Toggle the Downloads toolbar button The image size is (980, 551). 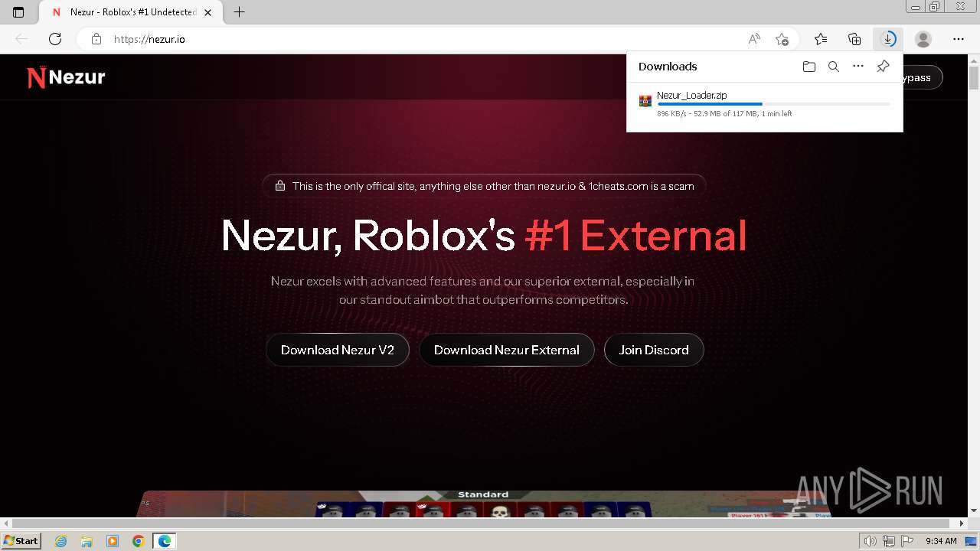(x=888, y=39)
